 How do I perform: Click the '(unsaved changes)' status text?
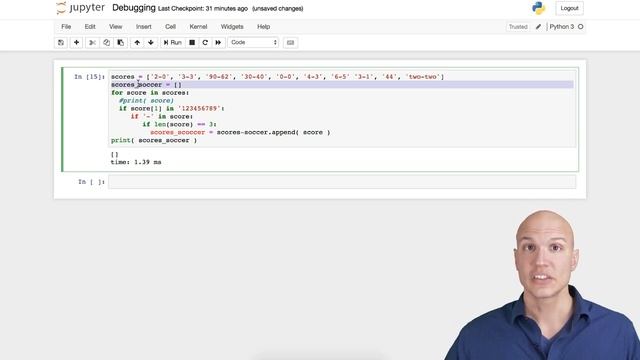[x=278, y=9]
